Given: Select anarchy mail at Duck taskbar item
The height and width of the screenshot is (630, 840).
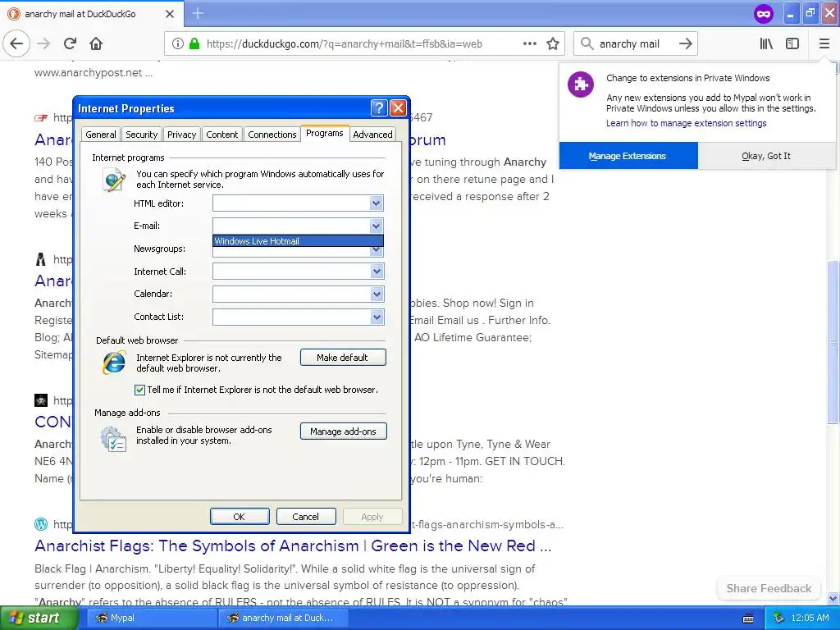Looking at the screenshot, I should tap(282, 618).
